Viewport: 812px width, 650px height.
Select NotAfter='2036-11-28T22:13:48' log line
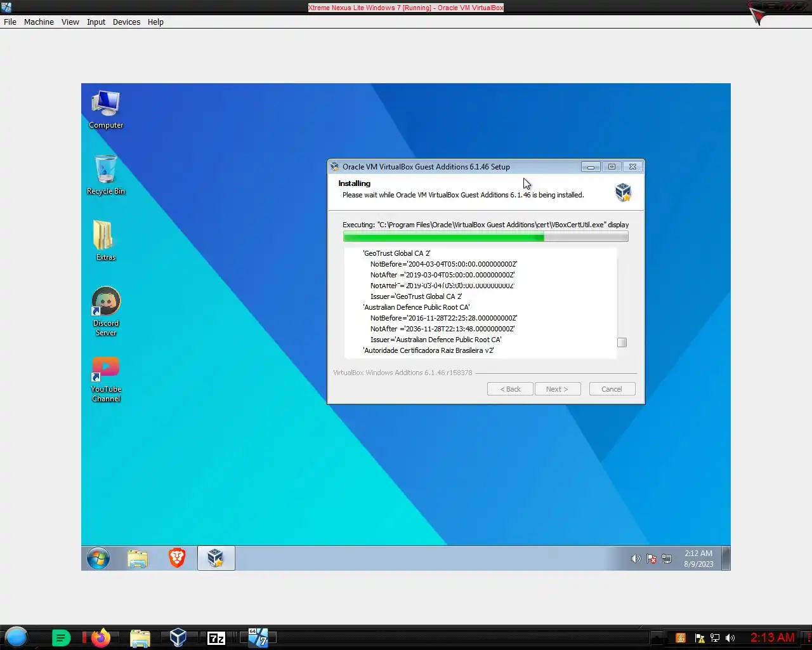[443, 329]
